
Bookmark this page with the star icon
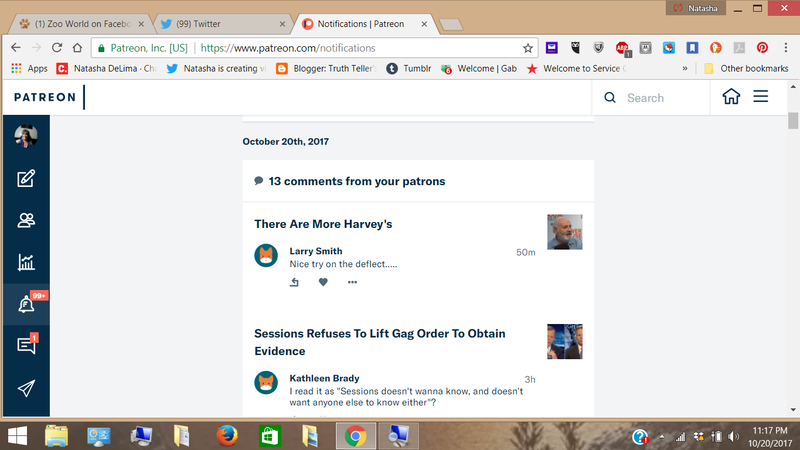[528, 47]
